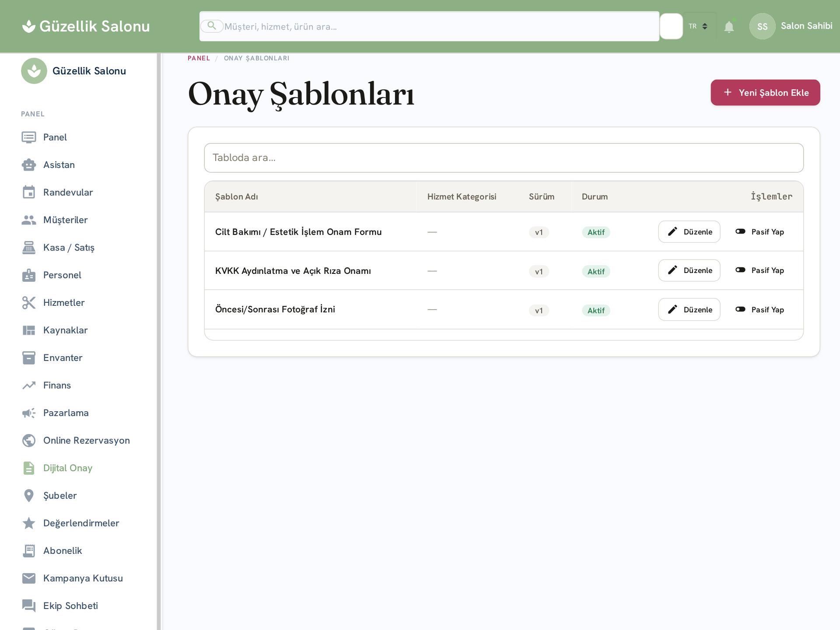Click the Randevular calendar icon

29,192
